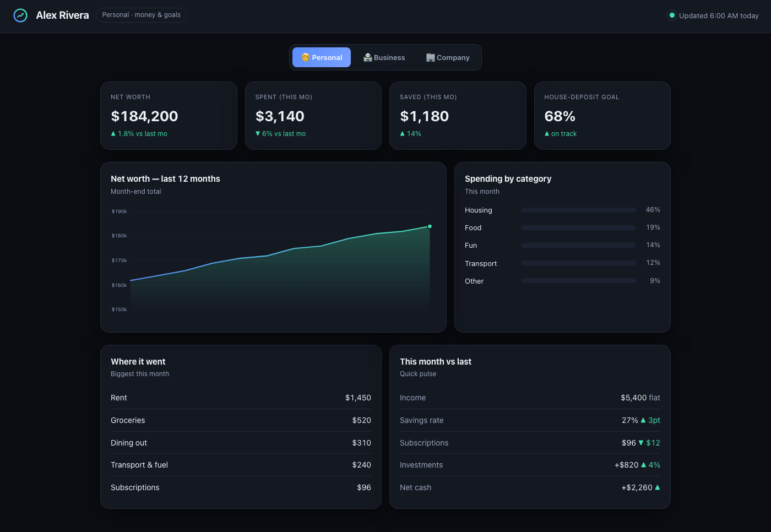The width and height of the screenshot is (771, 532).
Task: Click the Subscriptions label in This month vs last
Action: pos(424,443)
